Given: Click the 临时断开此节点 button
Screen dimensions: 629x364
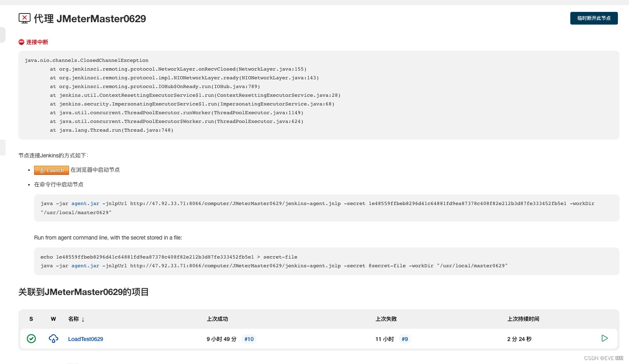Looking at the screenshot, I should [x=594, y=18].
